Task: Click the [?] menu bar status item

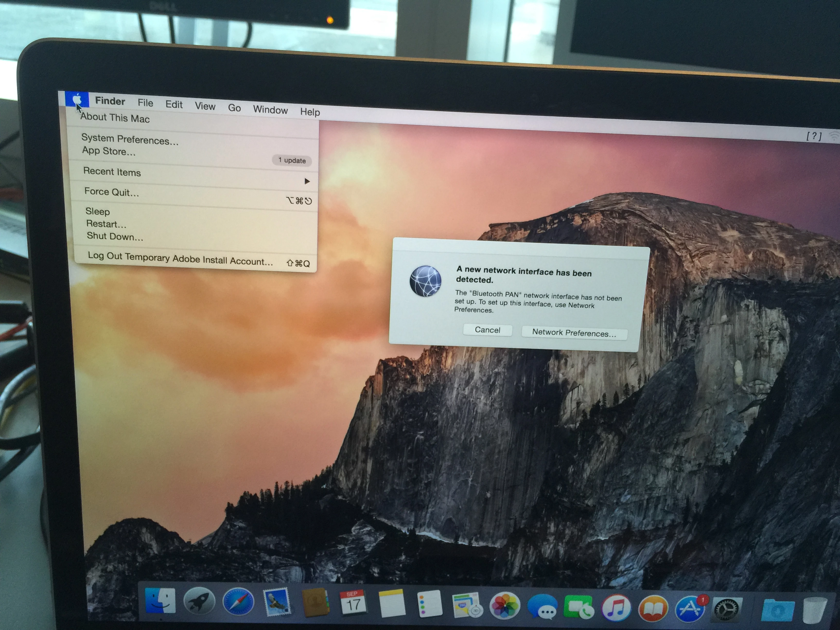Action: (x=814, y=136)
